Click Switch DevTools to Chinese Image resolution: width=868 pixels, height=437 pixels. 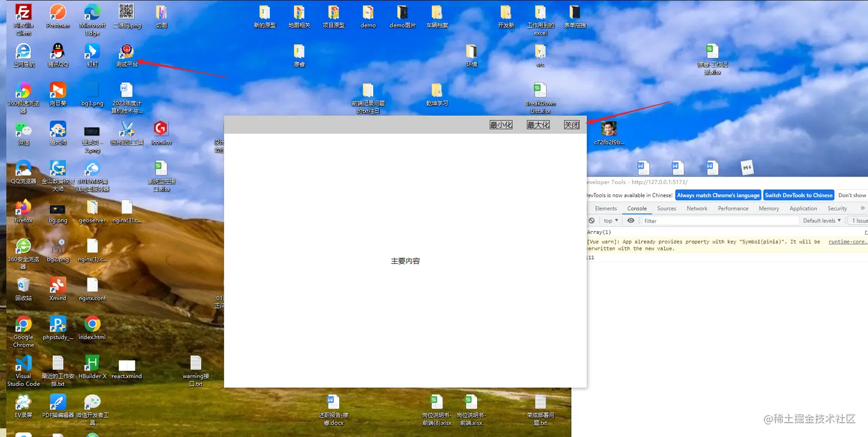coord(799,196)
